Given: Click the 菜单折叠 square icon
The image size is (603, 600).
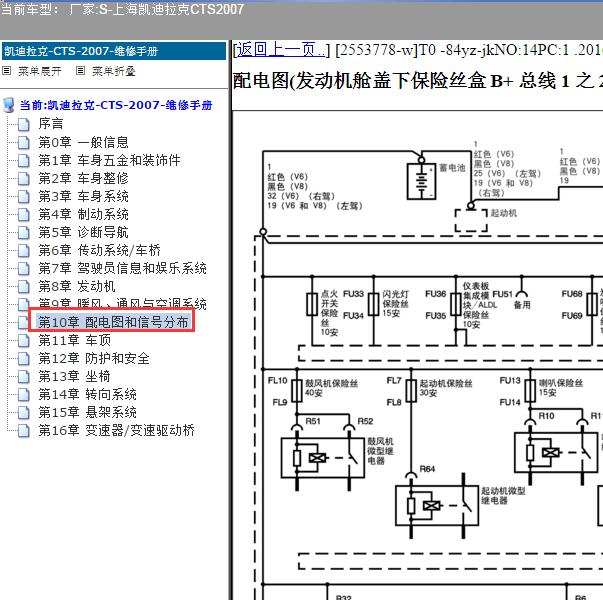Looking at the screenshot, I should [x=80, y=71].
